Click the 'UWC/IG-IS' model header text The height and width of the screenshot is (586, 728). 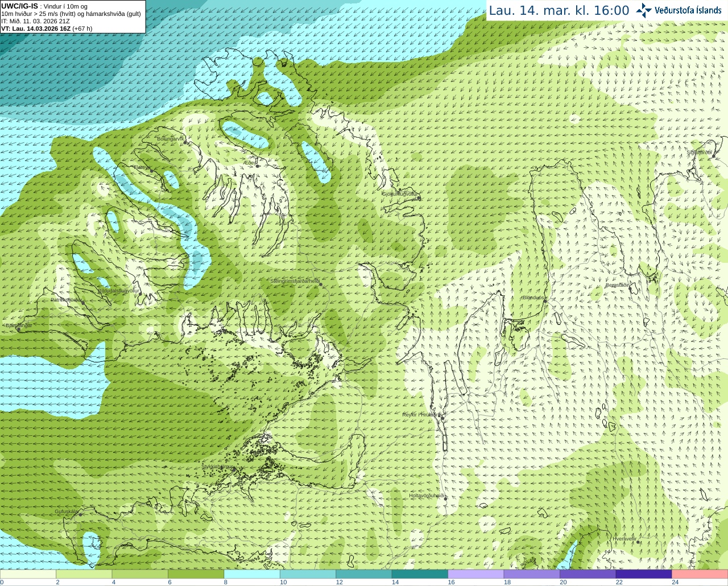[20, 6]
